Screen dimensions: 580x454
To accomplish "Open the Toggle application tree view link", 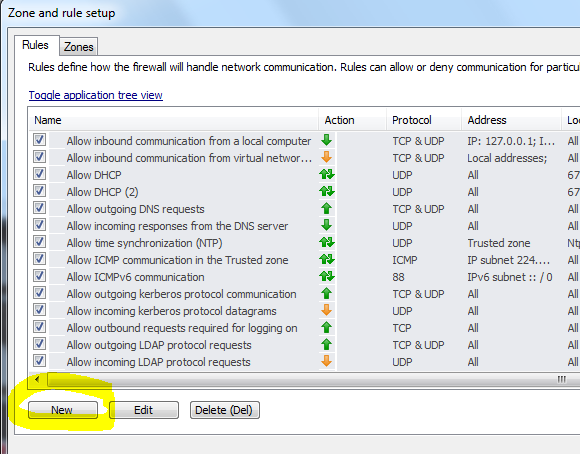I will (95, 95).
